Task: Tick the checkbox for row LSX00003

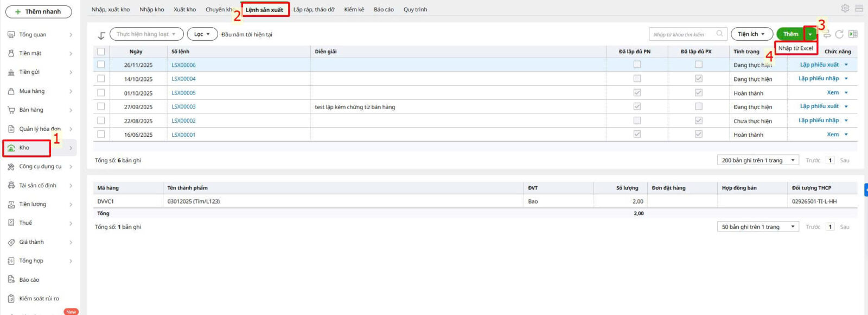Action: [101, 107]
